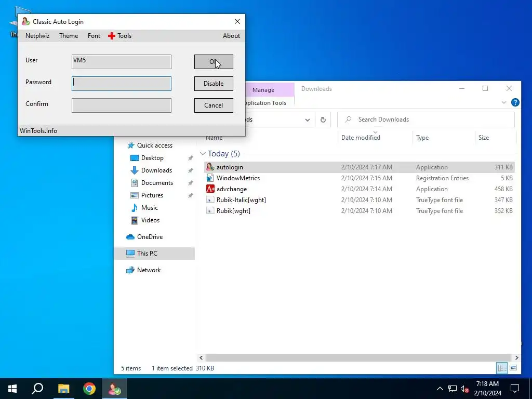
Task: Select This PC in the navigation pane
Action: (x=154, y=254)
